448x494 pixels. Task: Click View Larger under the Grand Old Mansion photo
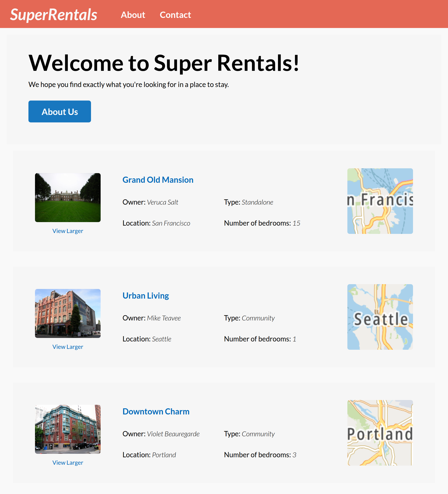[x=68, y=231]
